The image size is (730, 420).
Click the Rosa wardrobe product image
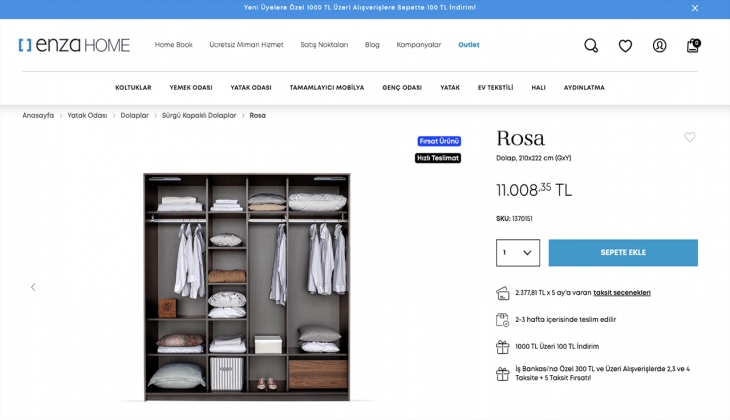point(245,287)
